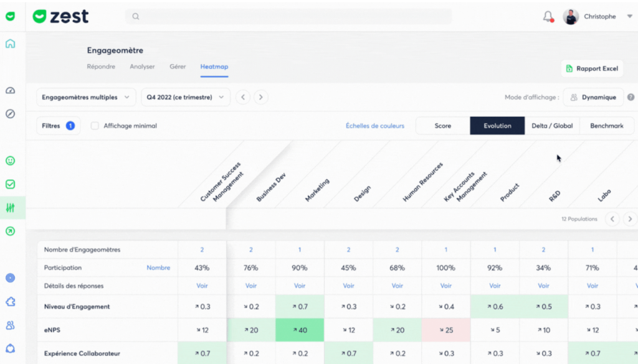The height and width of the screenshot is (364, 638).
Task: Open Échelles de couleurs link
Action: click(x=374, y=126)
